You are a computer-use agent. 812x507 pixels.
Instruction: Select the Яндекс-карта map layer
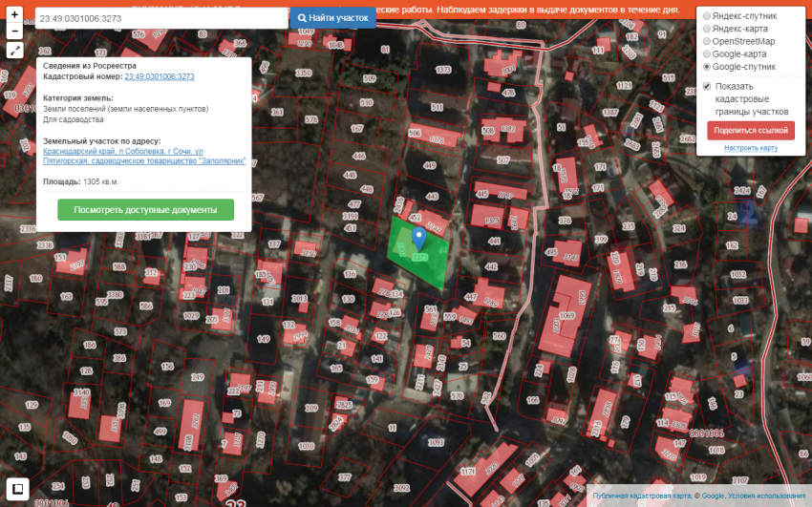(x=707, y=29)
